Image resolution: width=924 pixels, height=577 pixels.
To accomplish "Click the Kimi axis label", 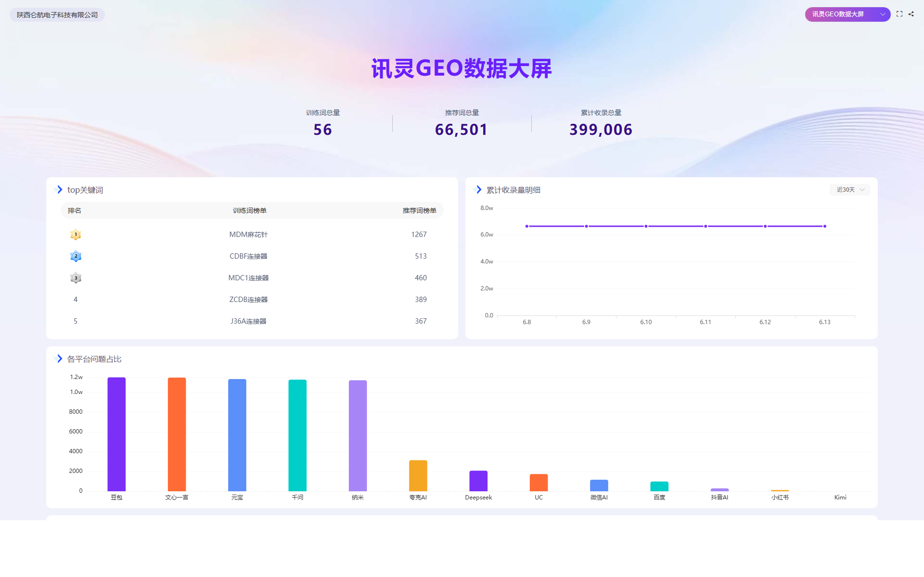I will coord(840,498).
